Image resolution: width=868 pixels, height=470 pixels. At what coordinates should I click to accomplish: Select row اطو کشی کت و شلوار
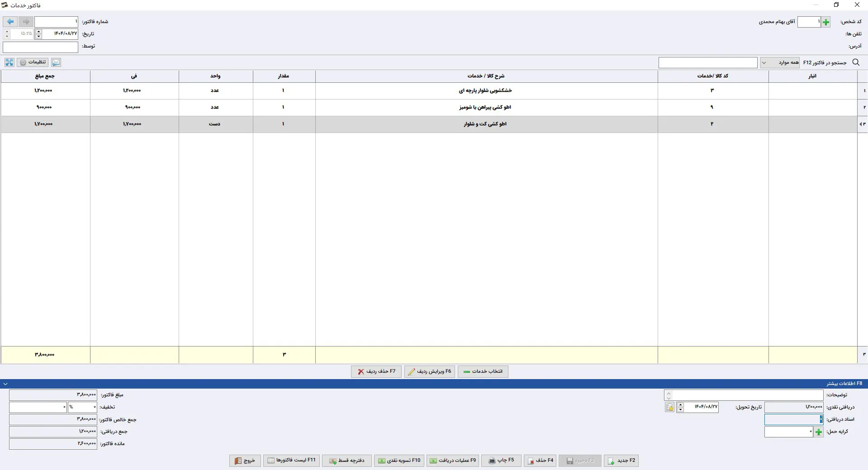434,124
